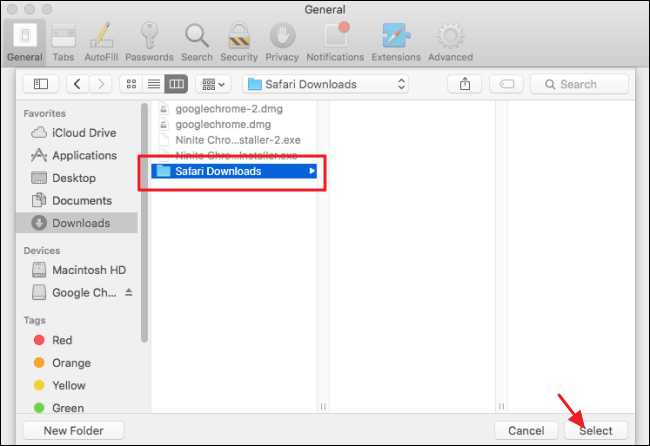Select Desktop in the sidebar

coord(79,178)
